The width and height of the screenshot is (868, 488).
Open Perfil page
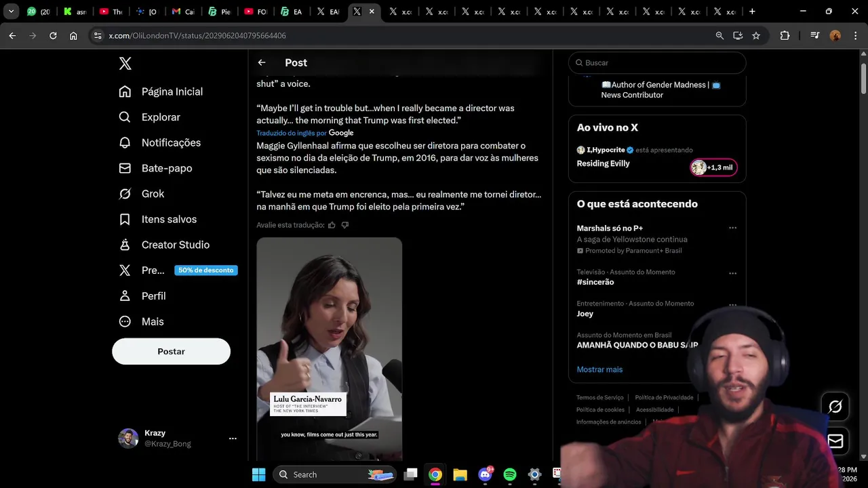coord(142,296)
